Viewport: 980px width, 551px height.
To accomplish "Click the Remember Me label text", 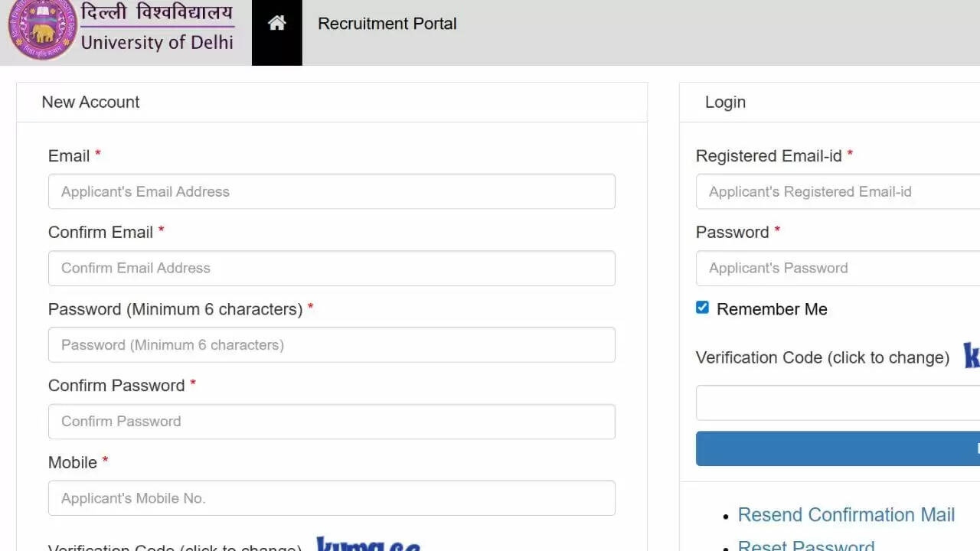I will click(x=772, y=309).
